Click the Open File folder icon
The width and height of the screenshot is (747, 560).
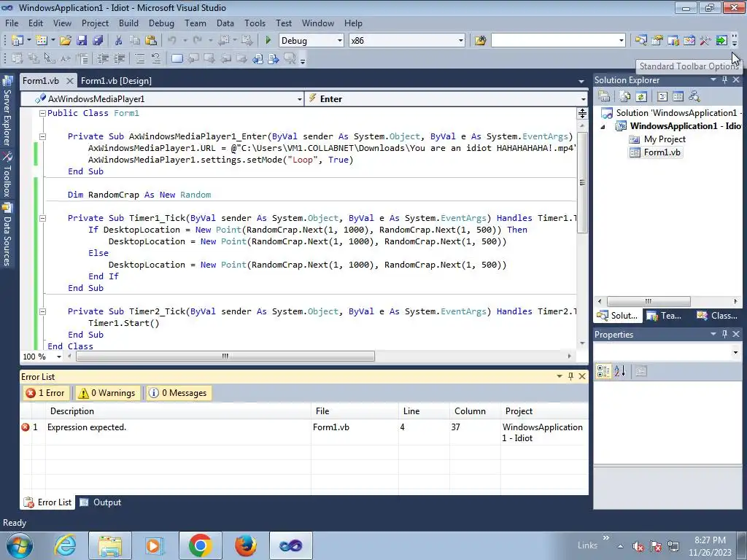tap(66, 41)
